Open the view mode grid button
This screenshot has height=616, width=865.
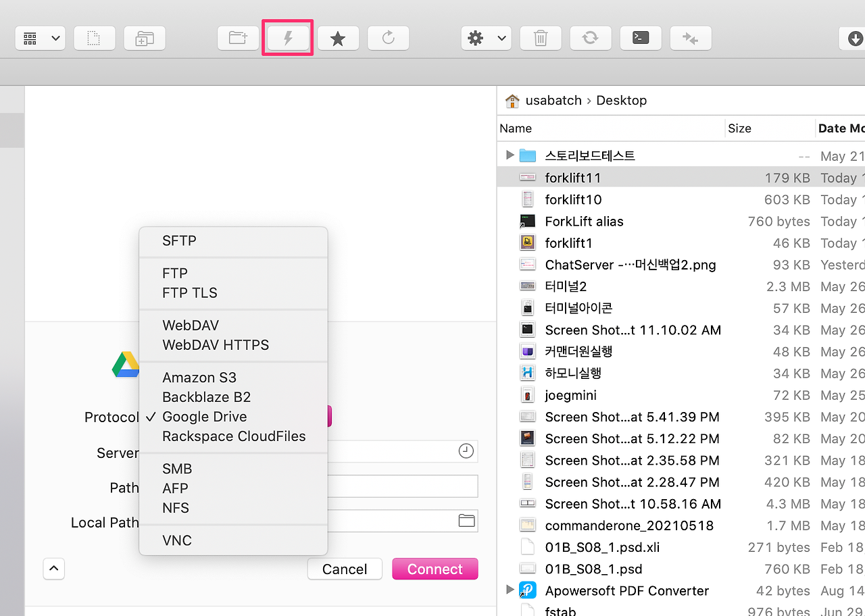30,38
